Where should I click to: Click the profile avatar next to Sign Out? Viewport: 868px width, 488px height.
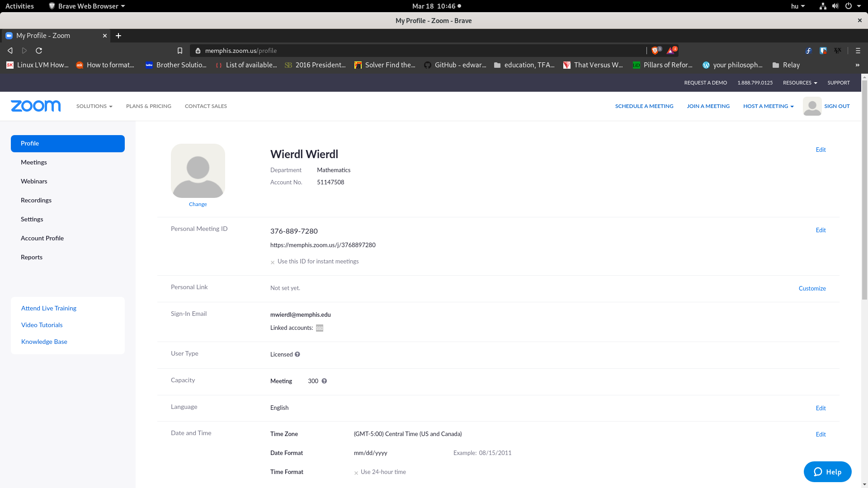pos(812,106)
